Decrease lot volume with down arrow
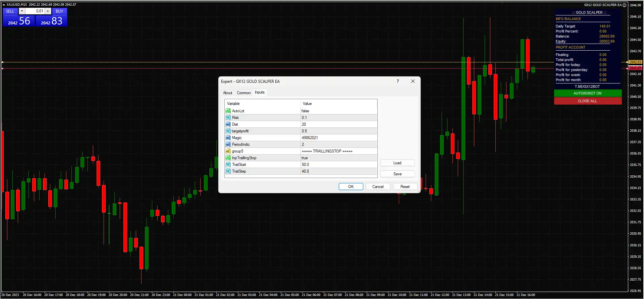The width and height of the screenshot is (644, 299). pos(22,11)
